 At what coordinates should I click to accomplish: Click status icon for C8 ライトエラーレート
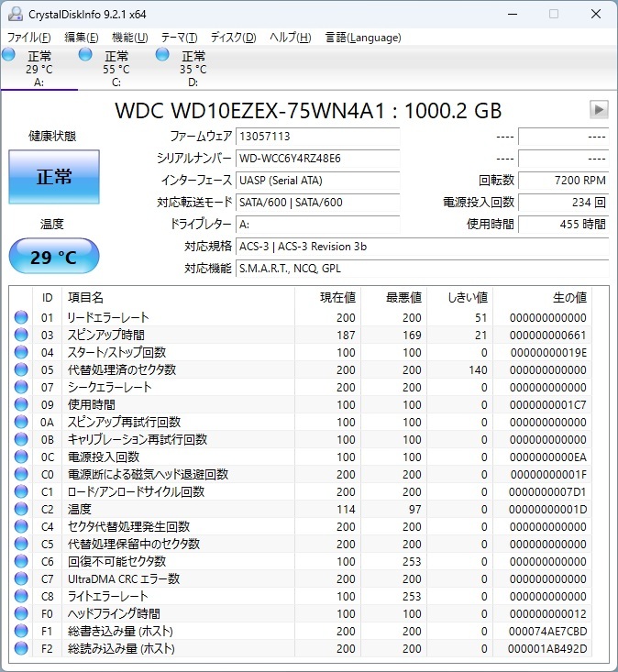coord(21,596)
